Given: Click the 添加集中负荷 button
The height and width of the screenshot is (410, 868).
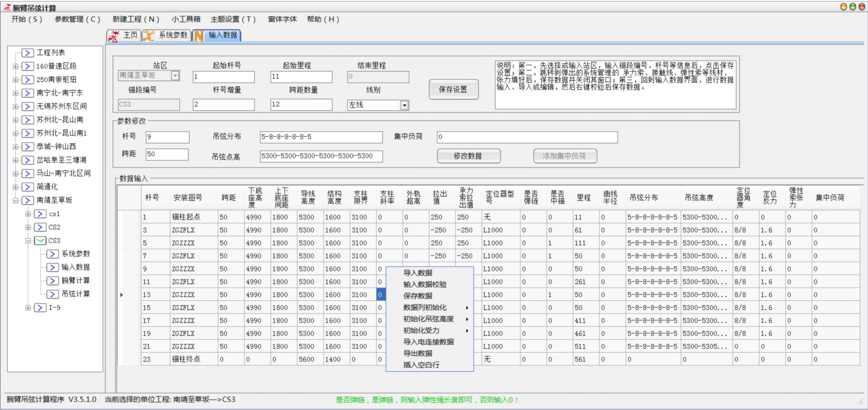Looking at the screenshot, I should click(565, 156).
